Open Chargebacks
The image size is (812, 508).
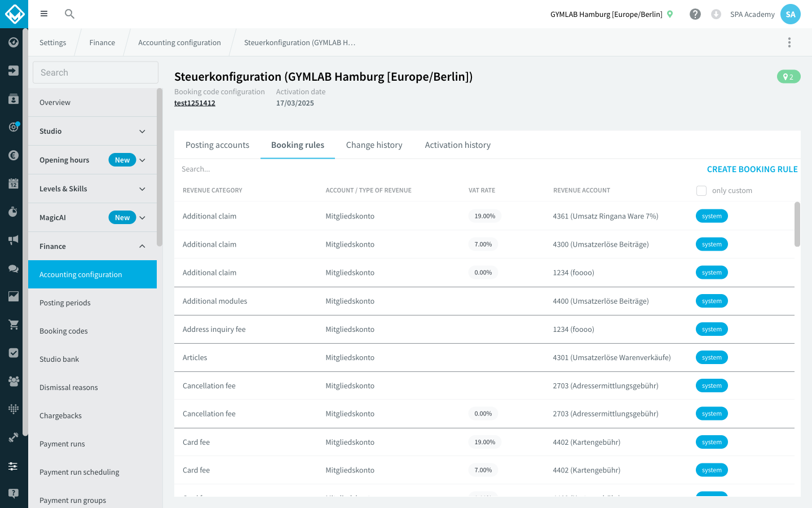pos(92,415)
